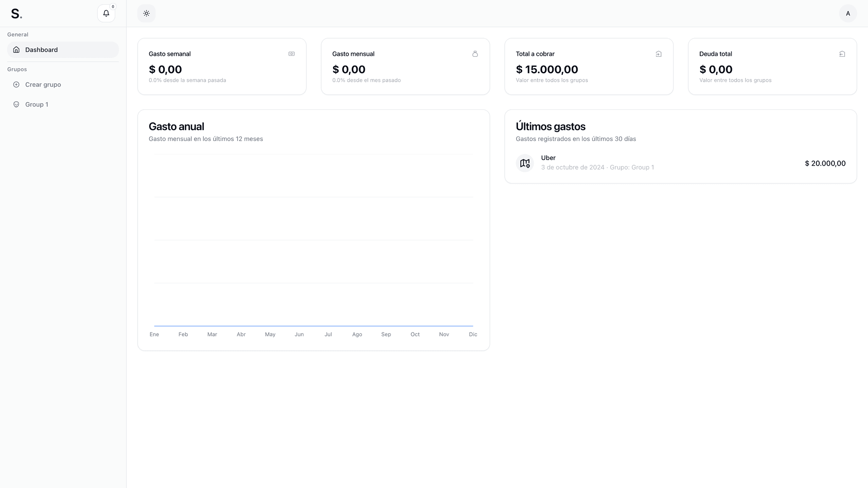Open the user avatar menu labeled A

(x=848, y=13)
